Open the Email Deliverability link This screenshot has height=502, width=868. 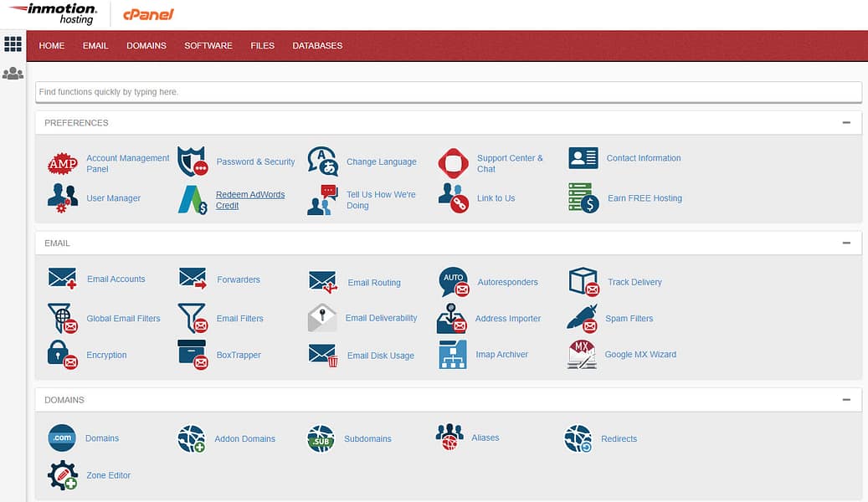[381, 318]
